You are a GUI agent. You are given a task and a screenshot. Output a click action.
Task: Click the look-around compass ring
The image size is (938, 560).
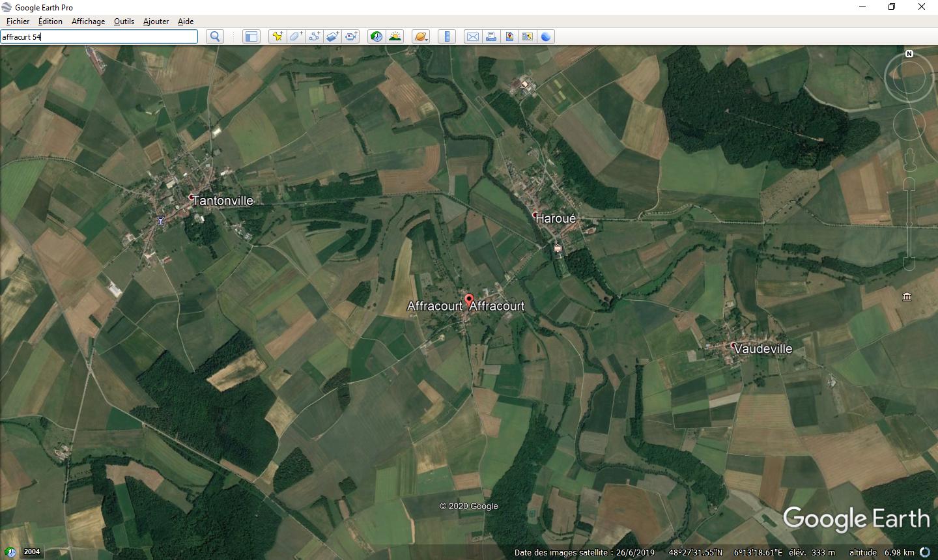point(909,77)
